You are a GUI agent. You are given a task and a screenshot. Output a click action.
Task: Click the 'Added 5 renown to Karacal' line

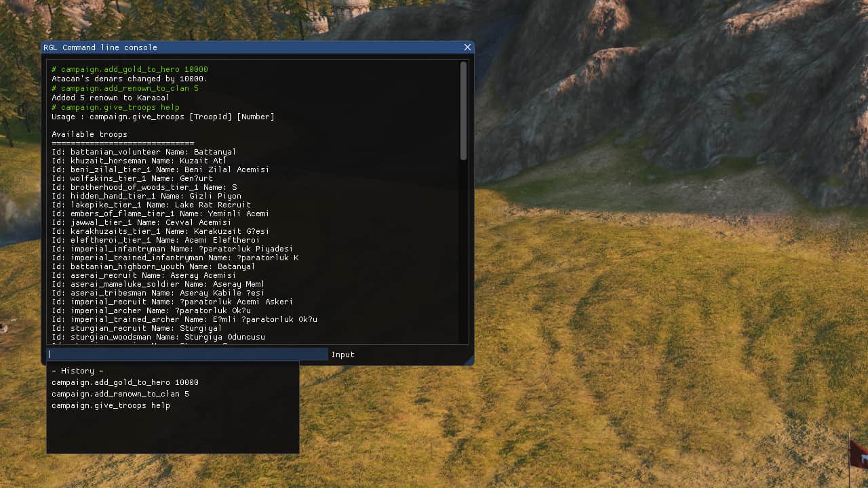(x=111, y=98)
